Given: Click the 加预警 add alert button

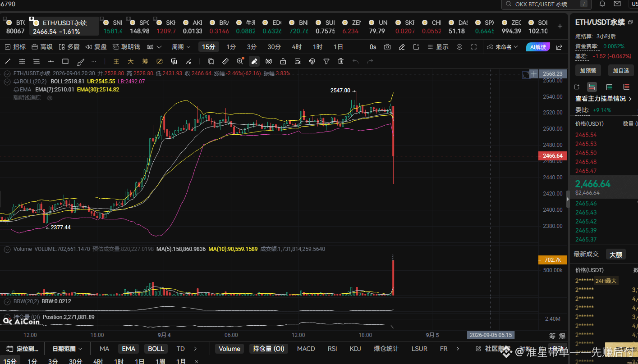Looking at the screenshot, I should click(588, 70).
